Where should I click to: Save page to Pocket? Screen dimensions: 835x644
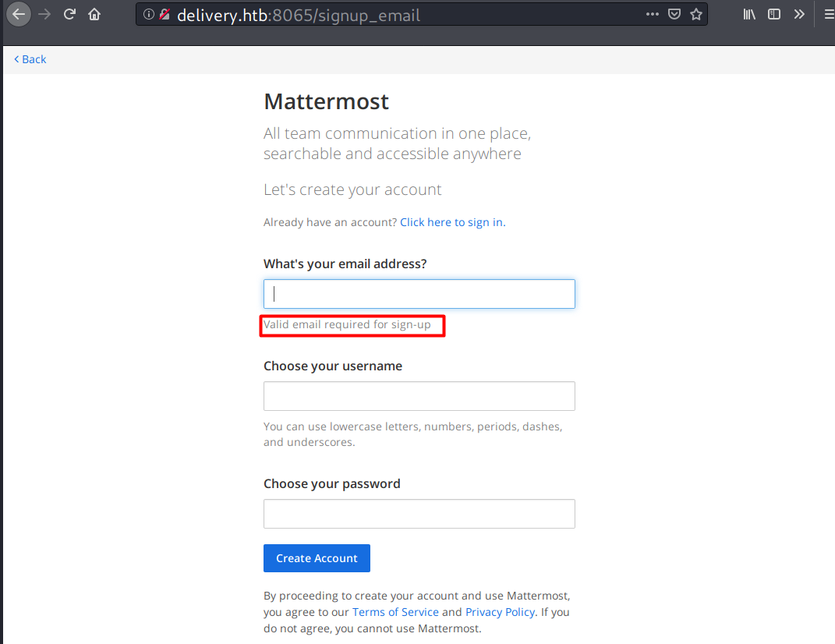tap(674, 14)
